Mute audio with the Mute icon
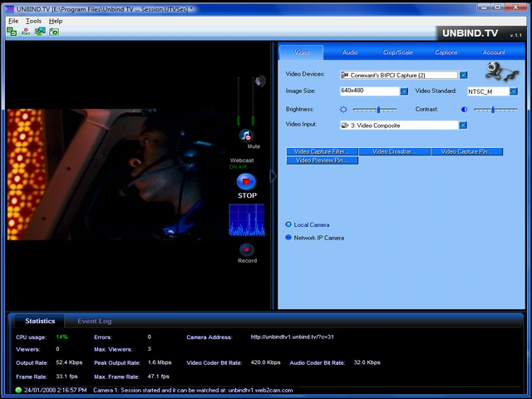 coord(246,135)
